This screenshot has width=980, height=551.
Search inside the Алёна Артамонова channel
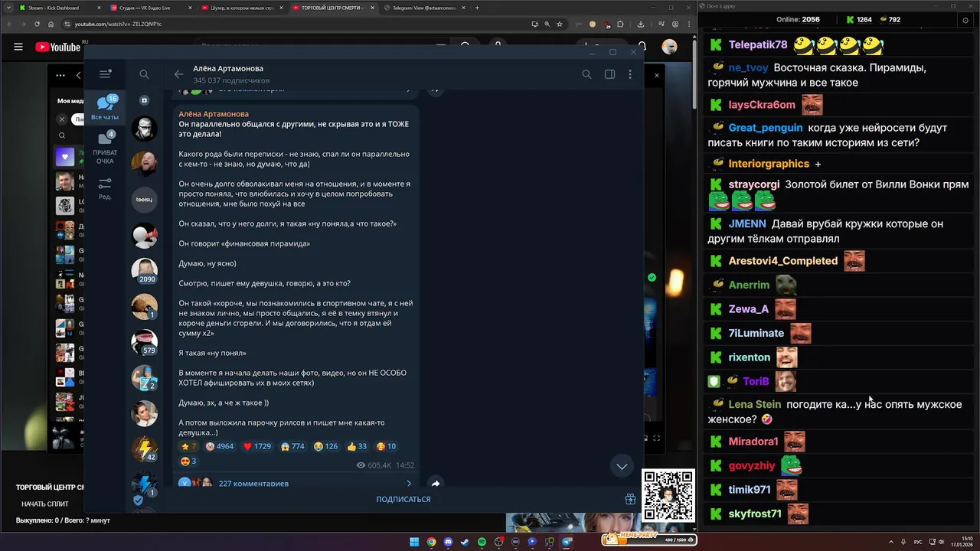pos(586,74)
